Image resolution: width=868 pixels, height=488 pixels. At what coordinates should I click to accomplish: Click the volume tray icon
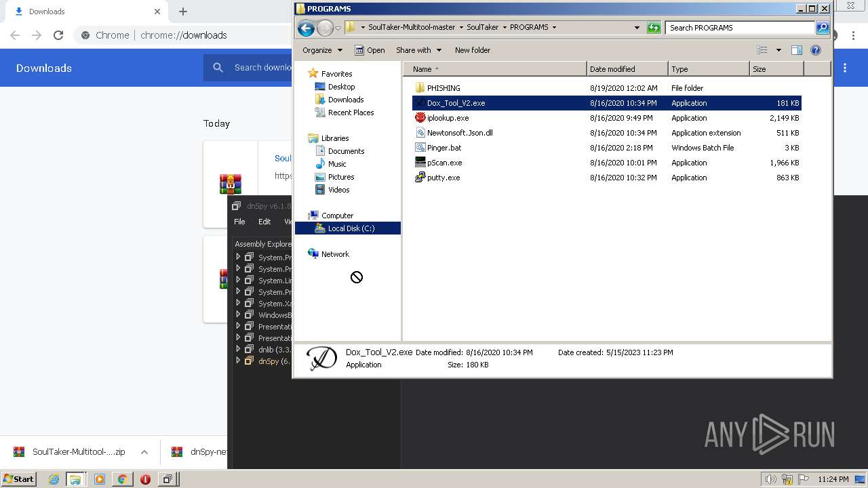[x=771, y=479]
